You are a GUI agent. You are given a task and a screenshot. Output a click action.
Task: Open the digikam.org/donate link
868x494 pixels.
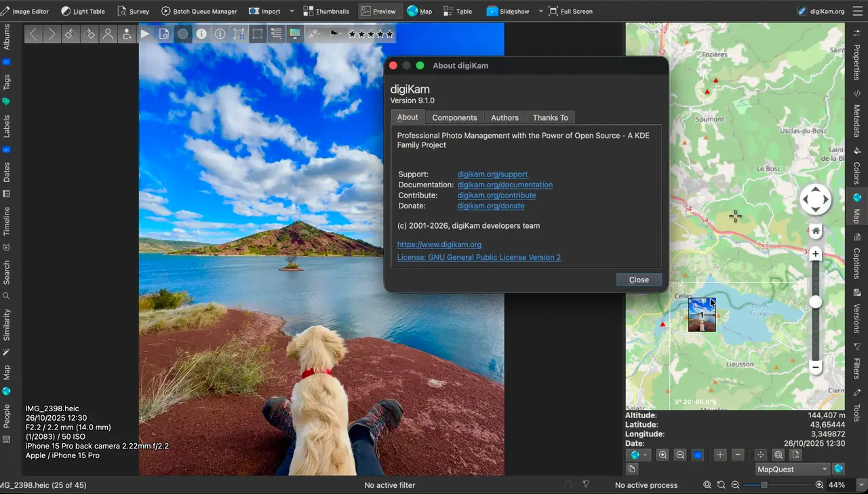tap(490, 206)
